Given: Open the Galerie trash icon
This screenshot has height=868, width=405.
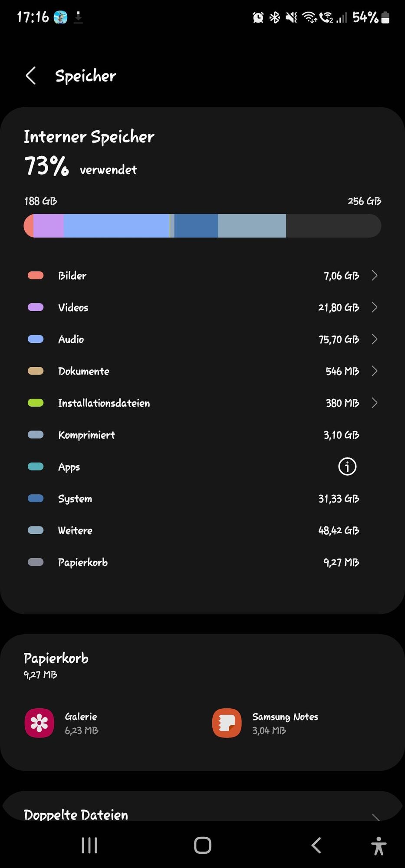Looking at the screenshot, I should (40, 723).
